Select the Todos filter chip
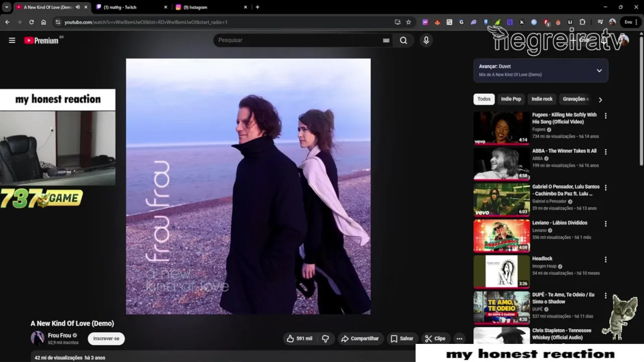644x362 pixels. [x=484, y=99]
